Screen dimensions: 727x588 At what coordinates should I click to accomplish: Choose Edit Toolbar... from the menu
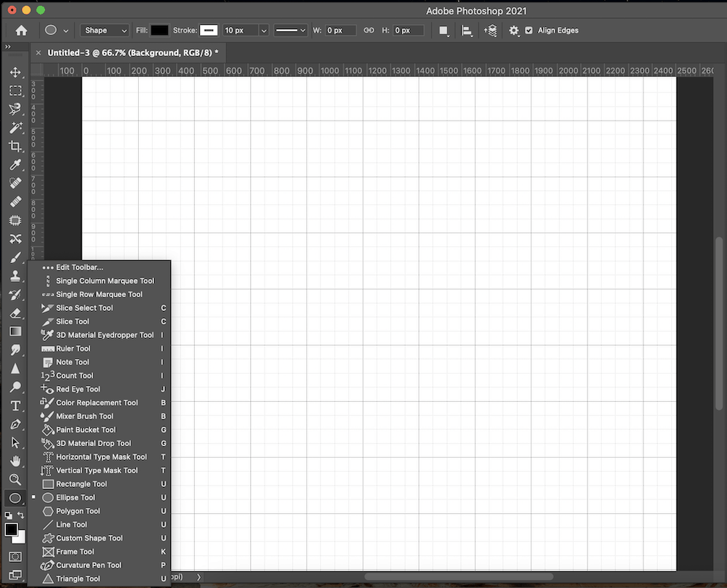pyautogui.click(x=99, y=267)
